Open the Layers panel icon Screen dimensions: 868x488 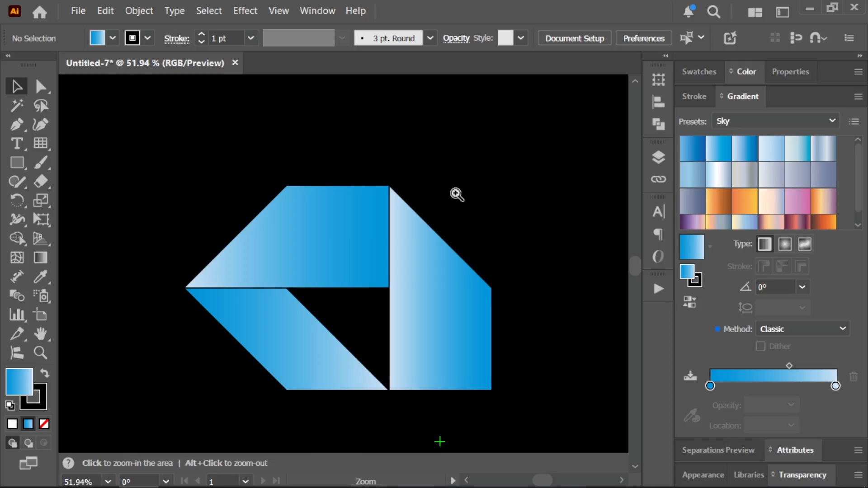(x=658, y=157)
